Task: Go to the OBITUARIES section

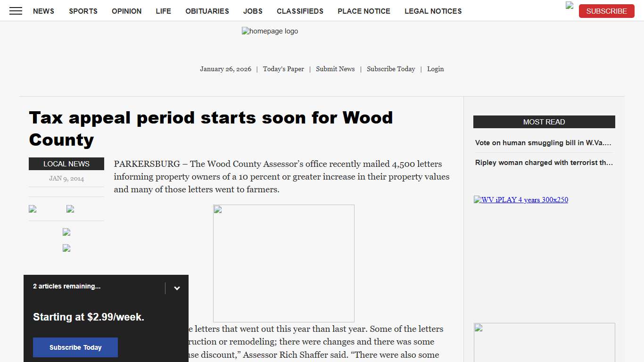Action: click(x=207, y=11)
